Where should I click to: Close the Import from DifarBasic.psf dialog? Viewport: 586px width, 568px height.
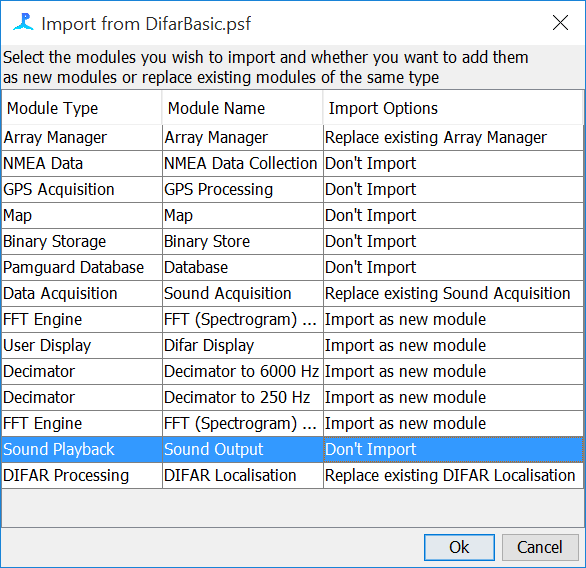click(x=560, y=23)
